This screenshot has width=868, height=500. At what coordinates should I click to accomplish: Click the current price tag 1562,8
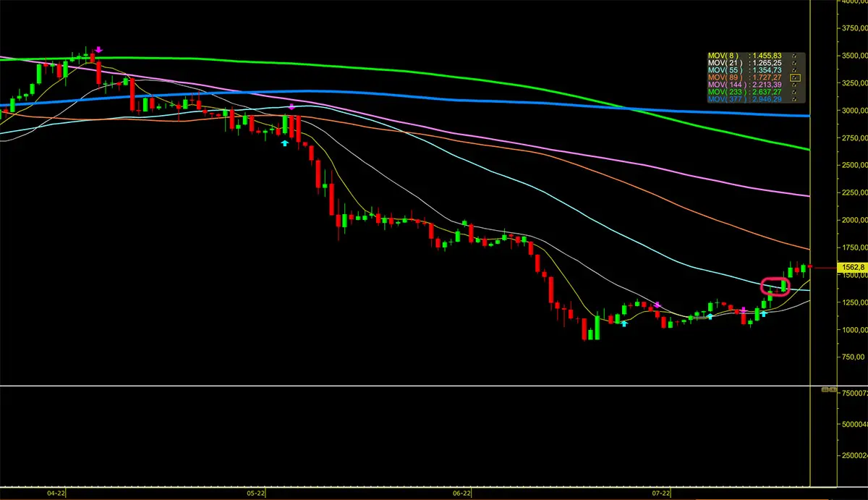(851, 267)
